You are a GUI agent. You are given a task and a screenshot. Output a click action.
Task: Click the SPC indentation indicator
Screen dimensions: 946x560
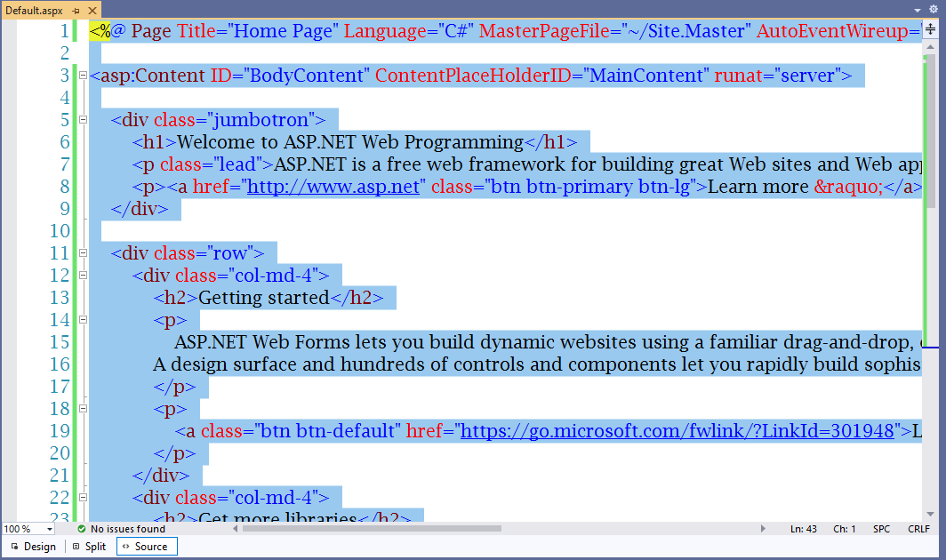coord(881,529)
